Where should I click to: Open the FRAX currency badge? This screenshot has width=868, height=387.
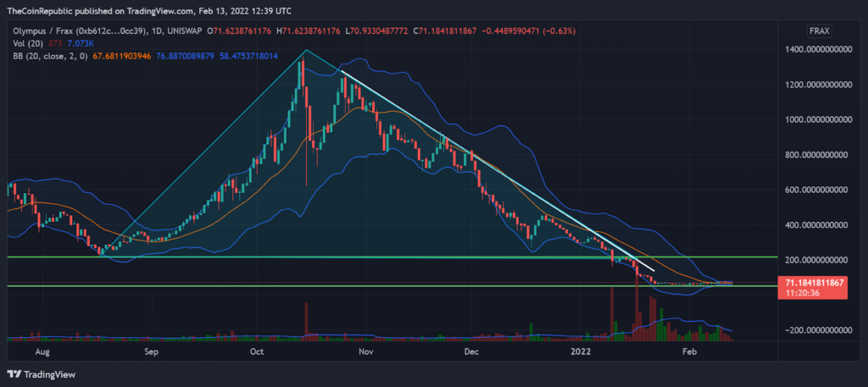tap(821, 31)
